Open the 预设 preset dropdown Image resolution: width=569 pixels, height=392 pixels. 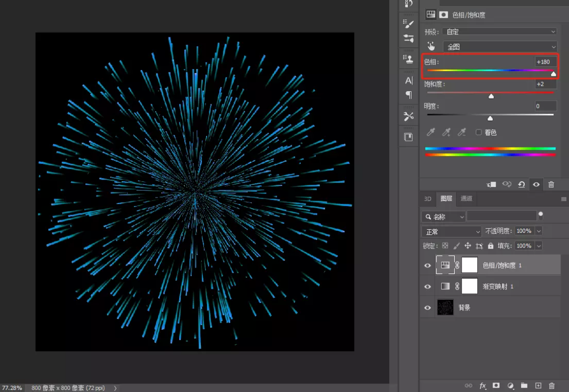(x=499, y=32)
